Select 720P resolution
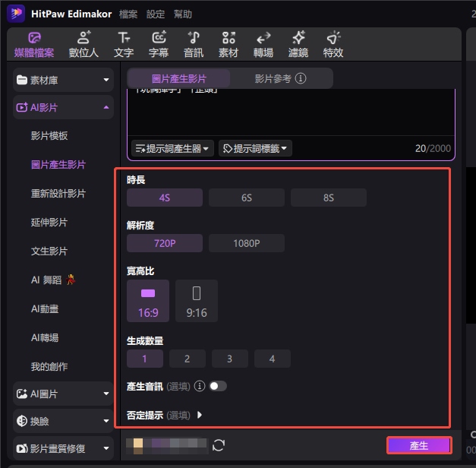The height and width of the screenshot is (468, 476). (165, 243)
